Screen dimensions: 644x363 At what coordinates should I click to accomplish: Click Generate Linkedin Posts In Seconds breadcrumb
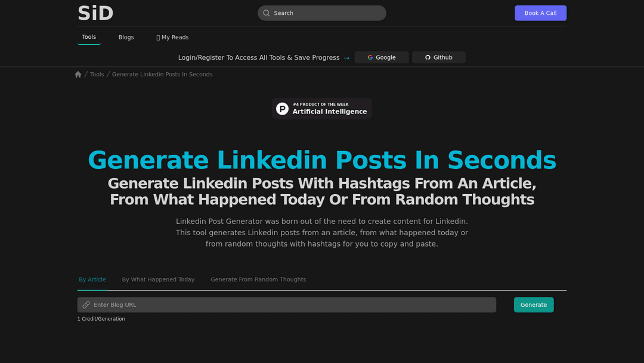pyautogui.click(x=162, y=75)
